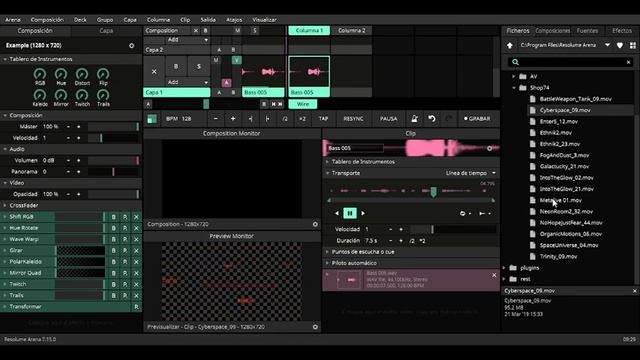Open the Preview Monitor settings gear

coord(315,327)
